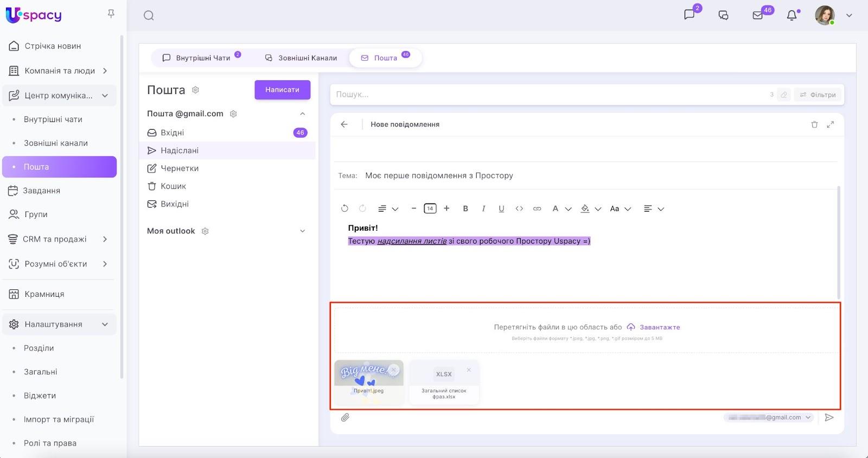Click the paperclip attach file icon
This screenshot has height=458, width=868.
(x=345, y=417)
